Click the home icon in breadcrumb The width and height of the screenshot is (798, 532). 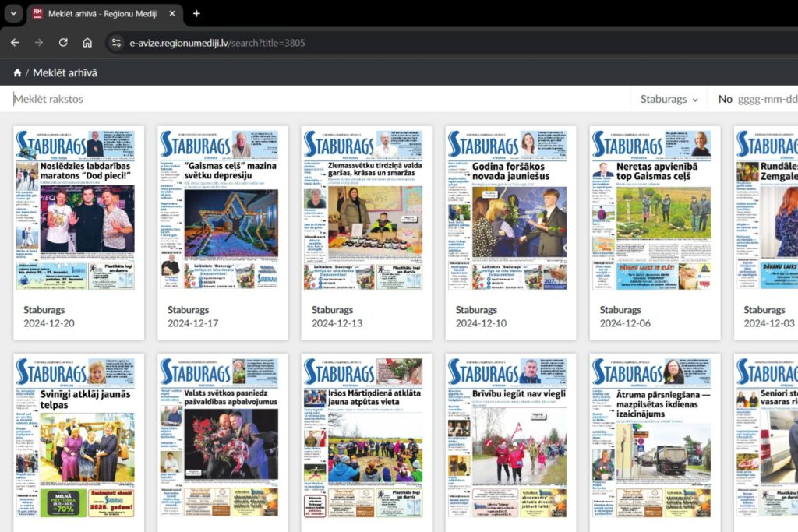pos(17,72)
